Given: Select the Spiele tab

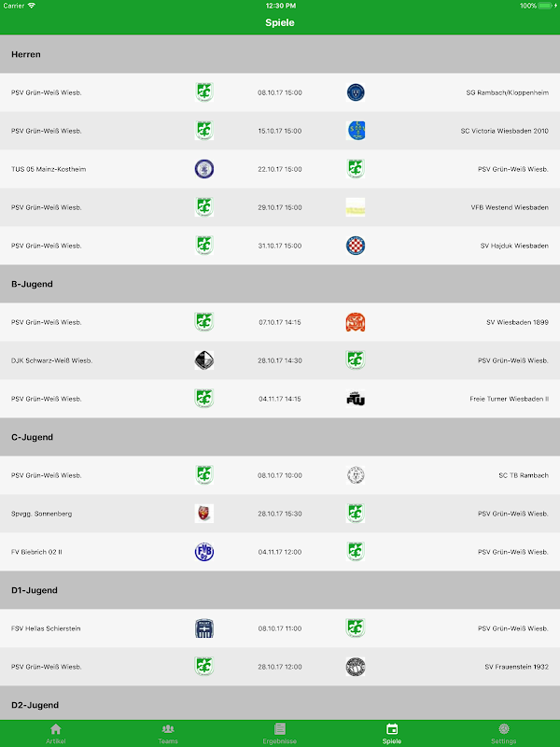Looking at the screenshot, I should (392, 733).
